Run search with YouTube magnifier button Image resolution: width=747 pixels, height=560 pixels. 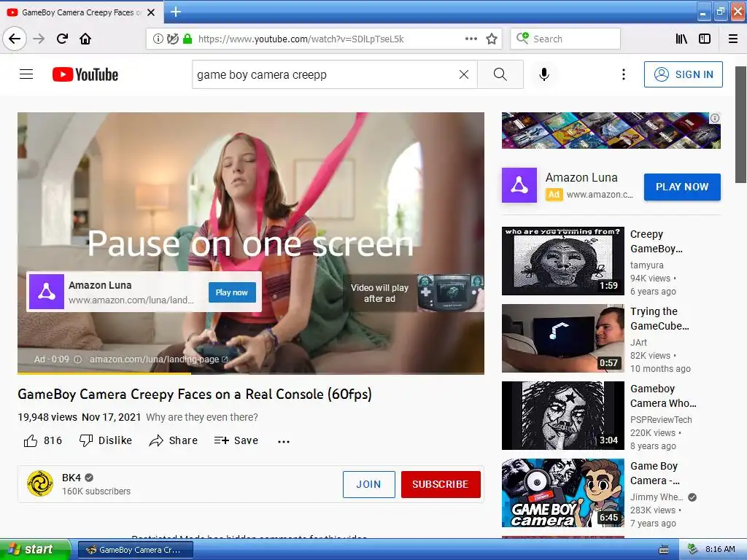pyautogui.click(x=500, y=74)
